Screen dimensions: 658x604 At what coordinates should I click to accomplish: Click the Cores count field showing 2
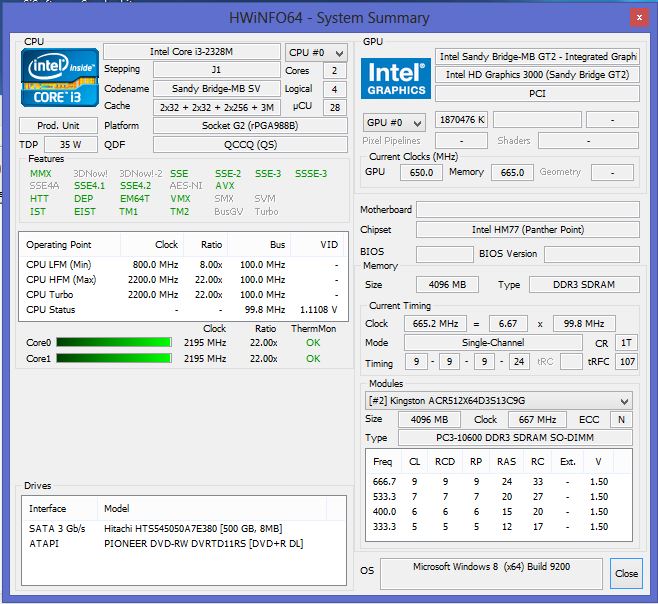coord(334,71)
